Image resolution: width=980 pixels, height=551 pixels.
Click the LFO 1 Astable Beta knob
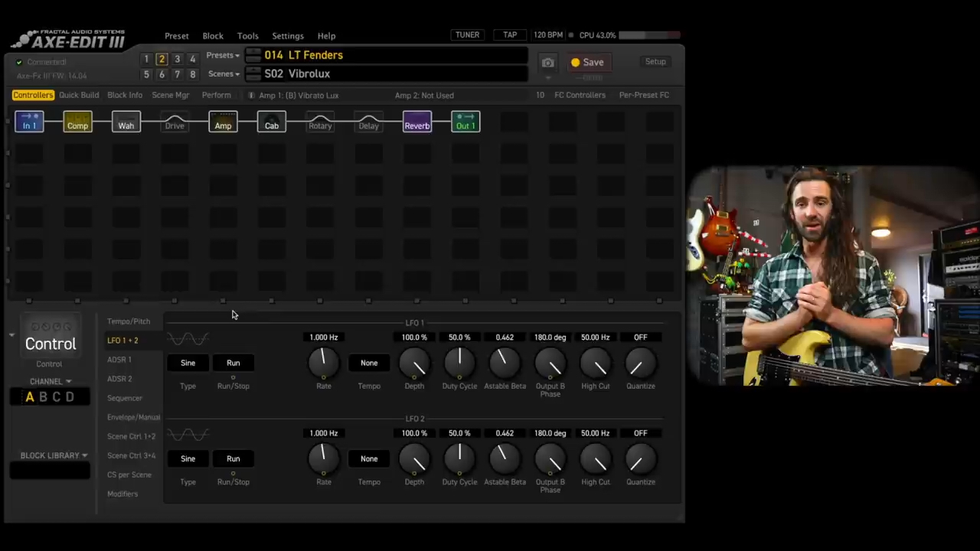coord(505,363)
